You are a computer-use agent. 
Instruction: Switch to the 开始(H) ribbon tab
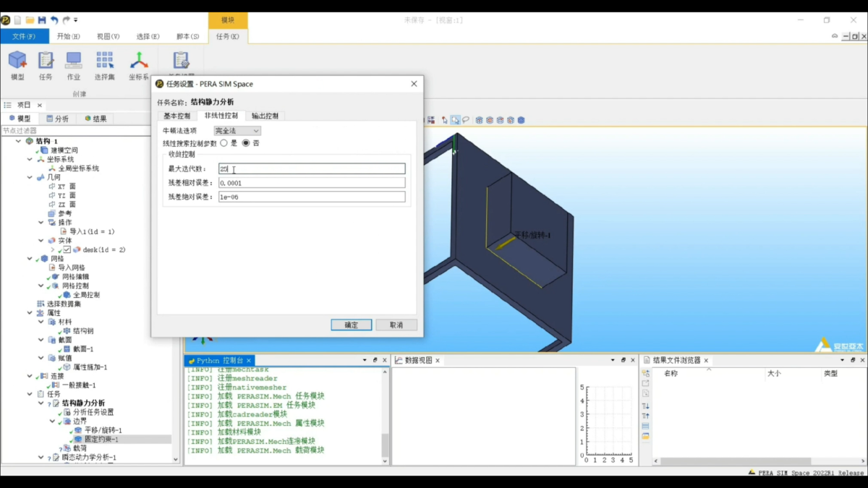click(x=69, y=36)
